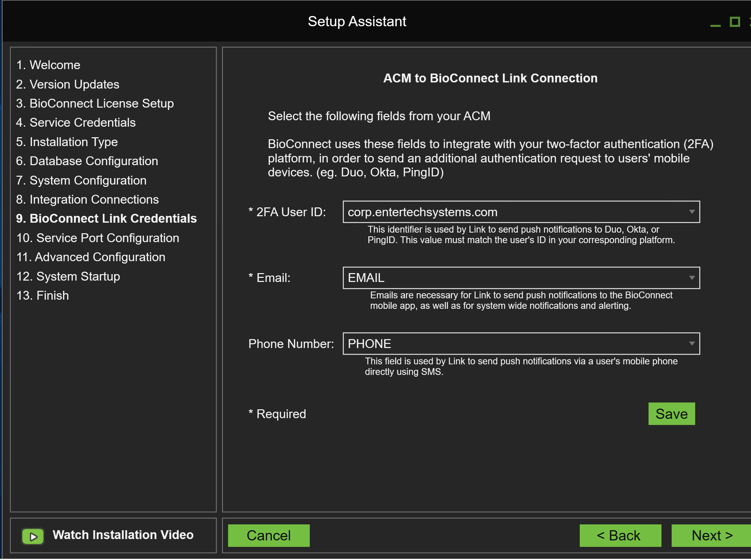
Task: Click the Save button
Action: (x=672, y=414)
